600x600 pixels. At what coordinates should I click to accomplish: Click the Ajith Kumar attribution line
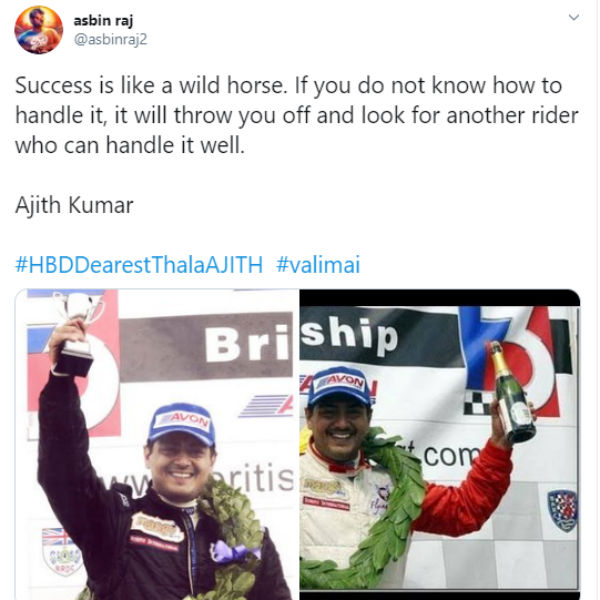(x=74, y=205)
